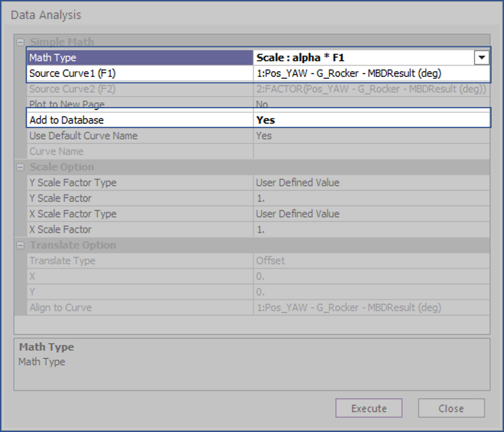Image resolution: width=504 pixels, height=432 pixels.
Task: Click the Execute button
Action: click(368, 408)
